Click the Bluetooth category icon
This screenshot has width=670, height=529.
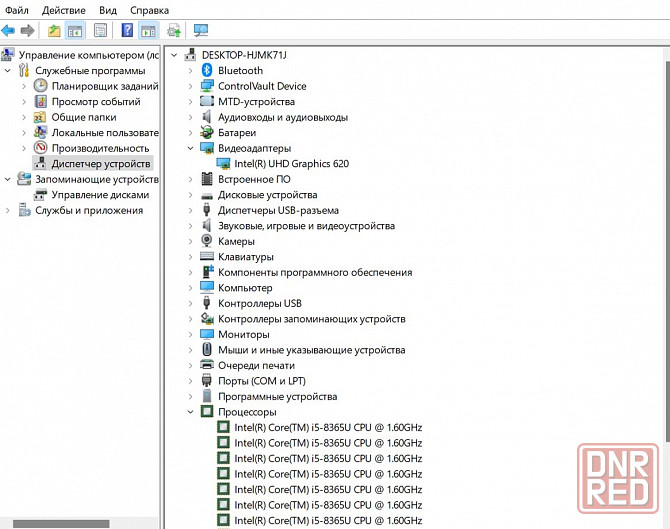207,71
